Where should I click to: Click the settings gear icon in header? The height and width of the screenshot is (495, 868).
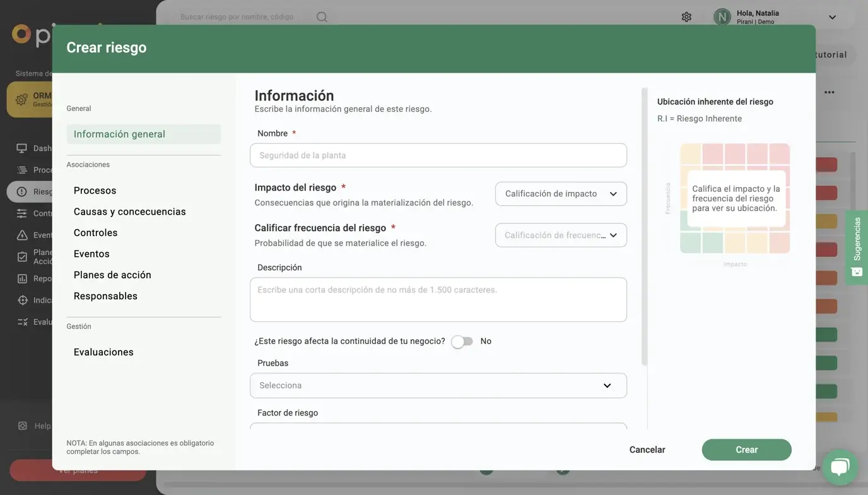[x=686, y=17]
